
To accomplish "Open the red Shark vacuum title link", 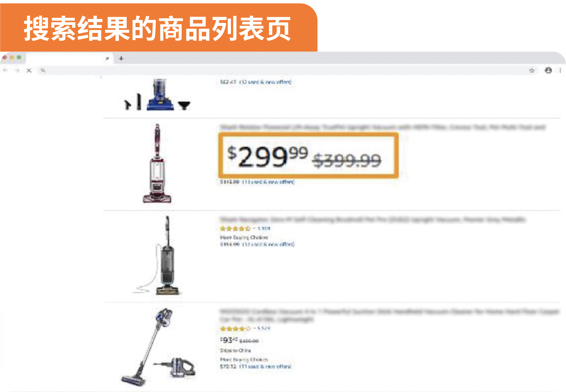I will click(382, 127).
